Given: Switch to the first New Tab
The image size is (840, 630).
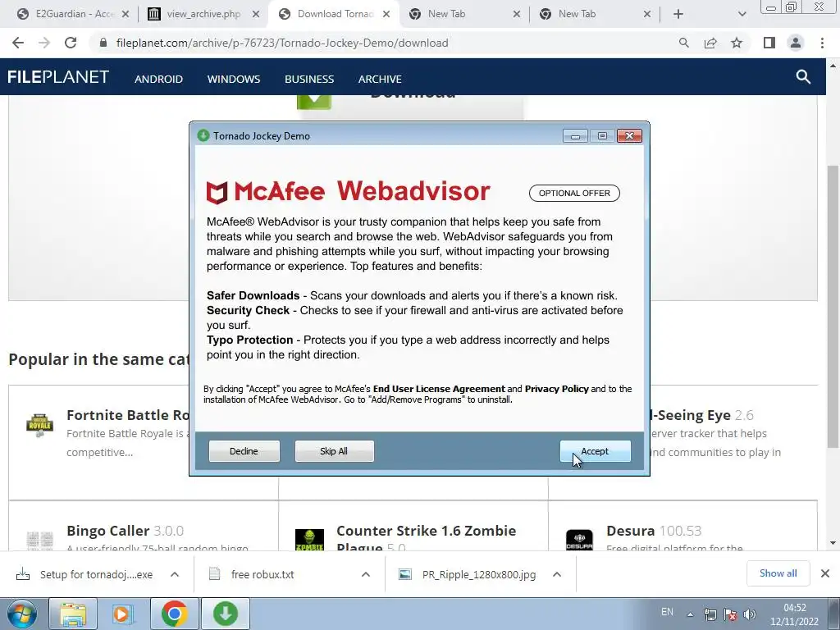Looking at the screenshot, I should coord(464,14).
